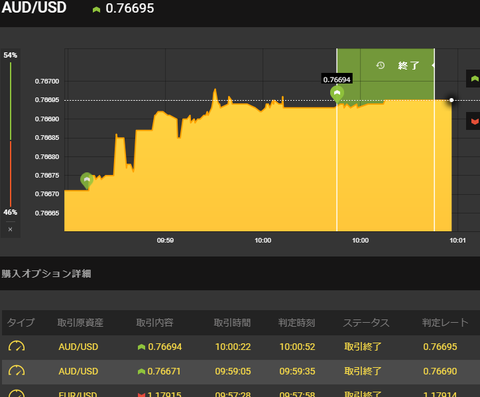Click the 0.76665 price axis label
Image resolution: width=480 pixels, height=397 pixels.
click(x=47, y=213)
